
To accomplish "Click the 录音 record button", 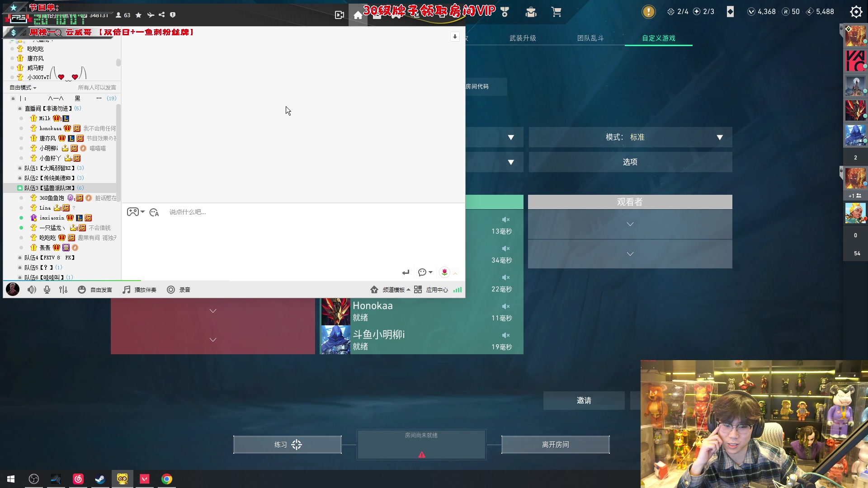I will tap(171, 290).
